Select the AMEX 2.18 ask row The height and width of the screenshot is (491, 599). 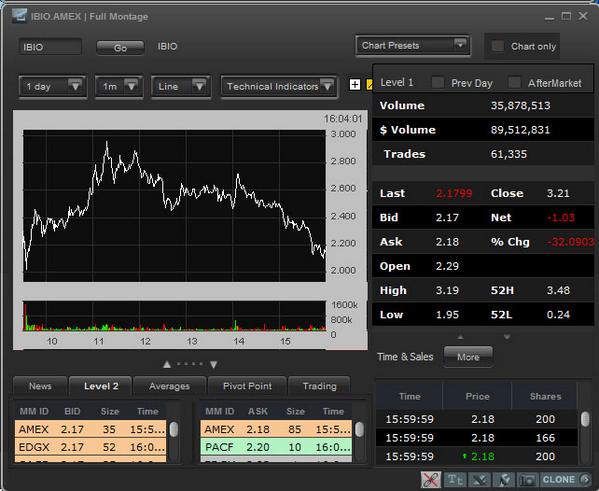point(276,429)
